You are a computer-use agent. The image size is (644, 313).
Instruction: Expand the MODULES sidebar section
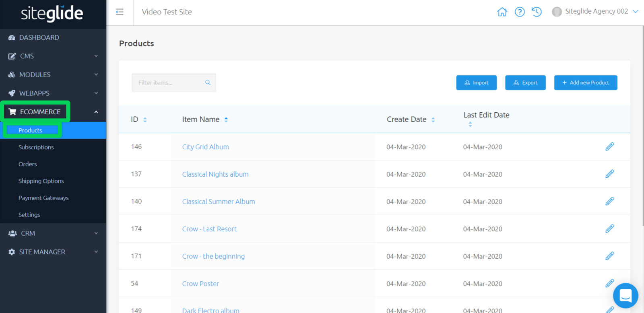pos(53,74)
